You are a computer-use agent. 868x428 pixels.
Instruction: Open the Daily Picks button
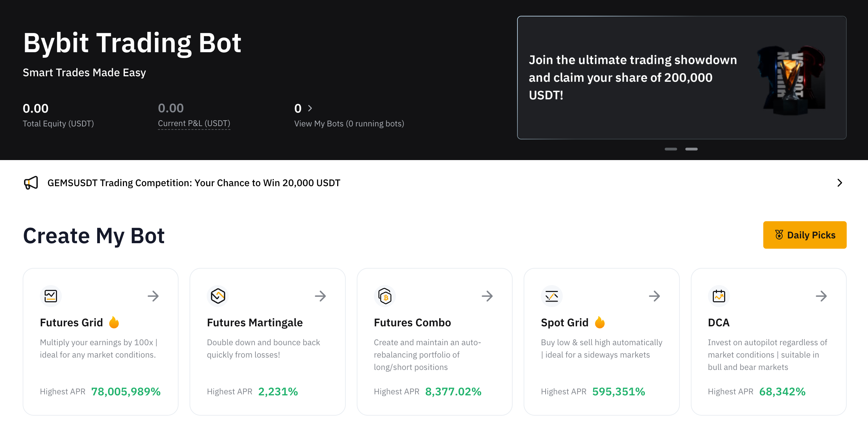tap(805, 235)
